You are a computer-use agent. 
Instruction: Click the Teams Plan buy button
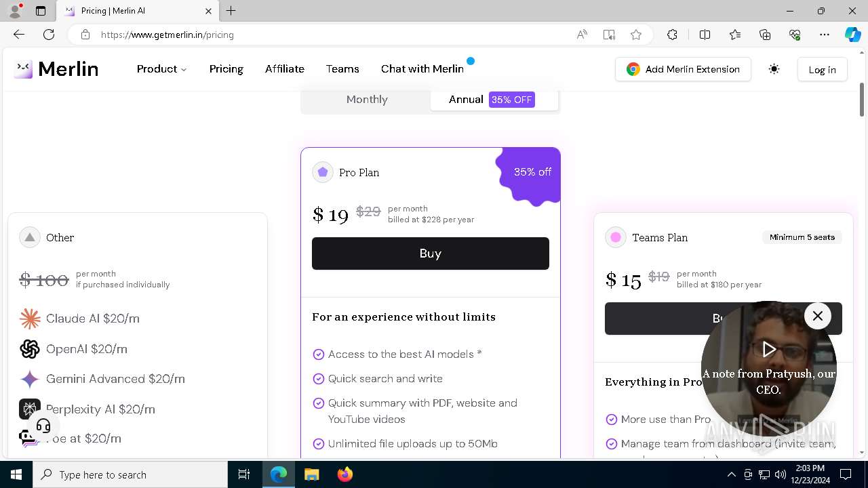point(724,319)
